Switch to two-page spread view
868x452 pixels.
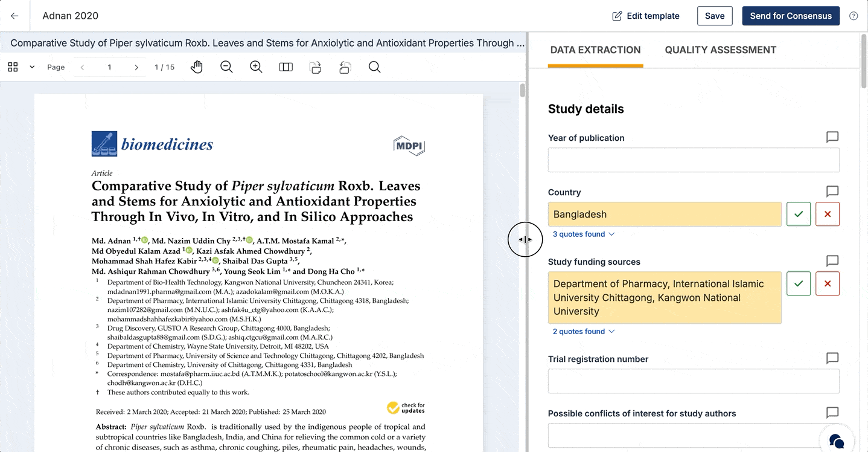click(286, 67)
